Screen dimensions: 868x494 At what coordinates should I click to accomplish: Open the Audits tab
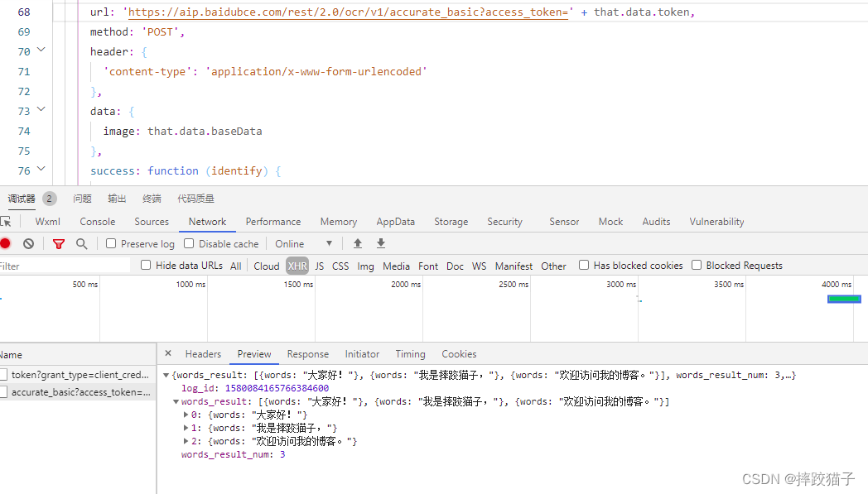tap(656, 222)
